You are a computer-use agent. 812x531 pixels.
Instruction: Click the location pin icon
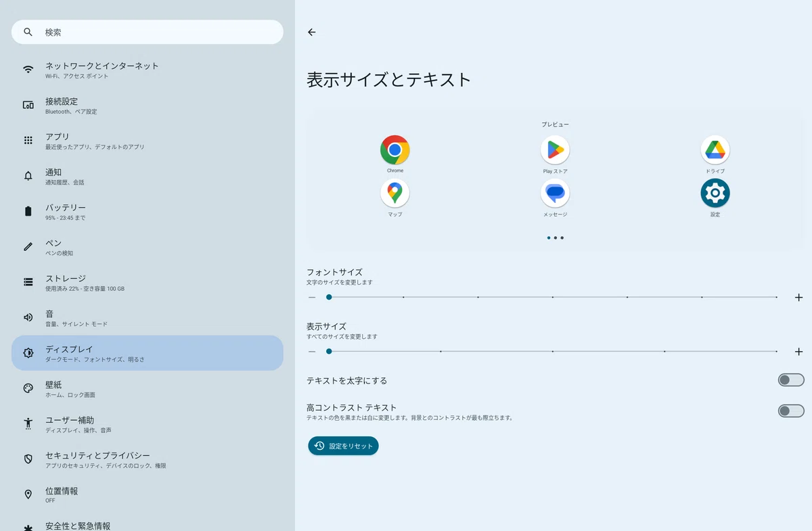(28, 494)
